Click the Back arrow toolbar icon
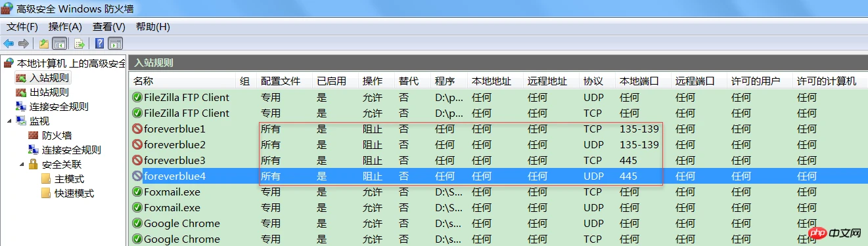 [9, 44]
